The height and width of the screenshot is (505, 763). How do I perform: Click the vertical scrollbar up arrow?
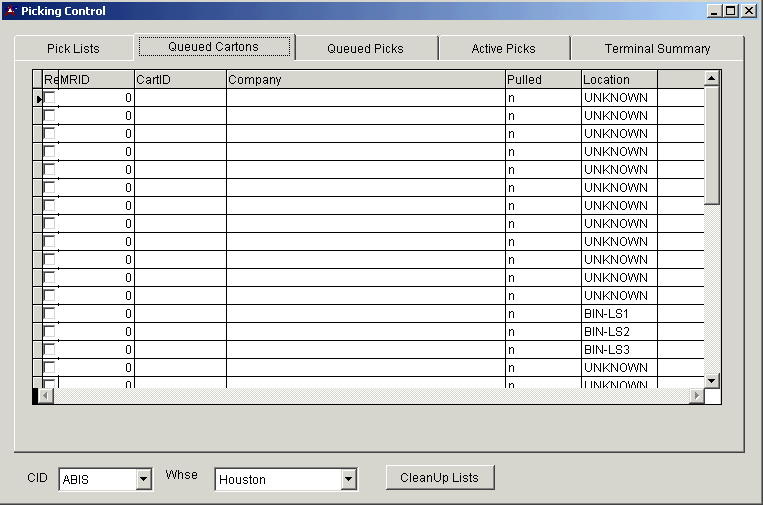coord(712,78)
